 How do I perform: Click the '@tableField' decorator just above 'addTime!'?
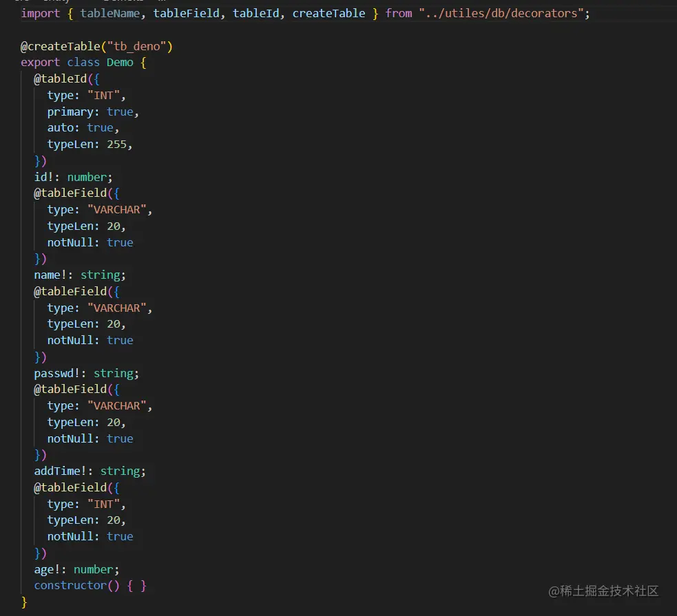click(70, 390)
